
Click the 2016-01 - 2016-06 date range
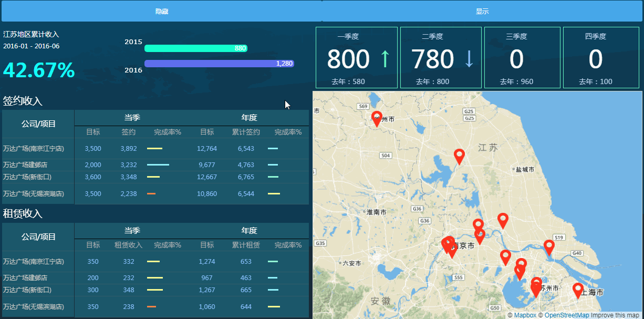31,46
